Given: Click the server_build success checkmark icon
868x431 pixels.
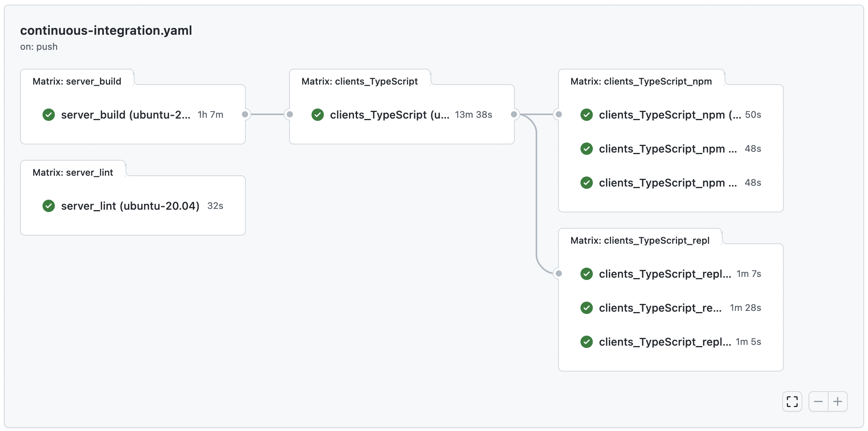Looking at the screenshot, I should (49, 115).
